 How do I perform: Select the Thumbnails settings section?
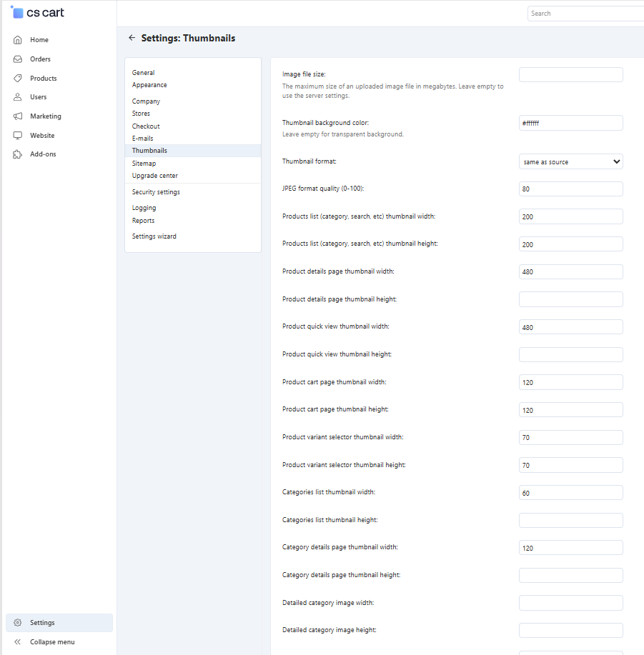pos(193,151)
